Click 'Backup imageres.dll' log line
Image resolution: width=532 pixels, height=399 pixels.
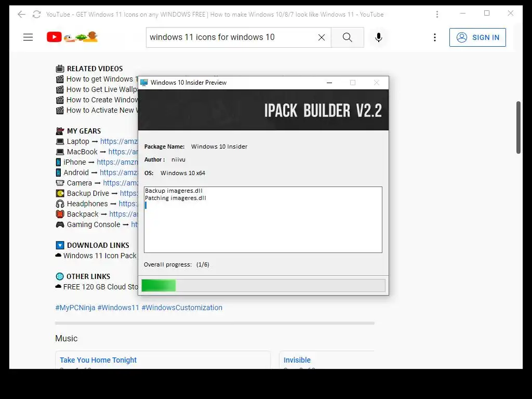pyautogui.click(x=174, y=191)
